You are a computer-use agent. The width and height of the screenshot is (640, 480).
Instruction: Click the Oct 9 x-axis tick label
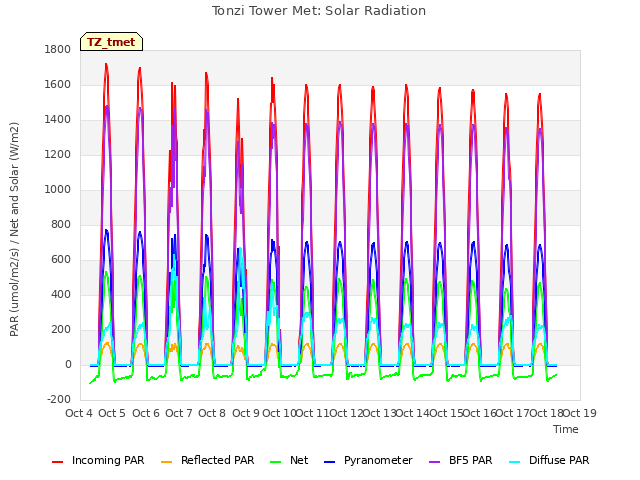tap(246, 413)
